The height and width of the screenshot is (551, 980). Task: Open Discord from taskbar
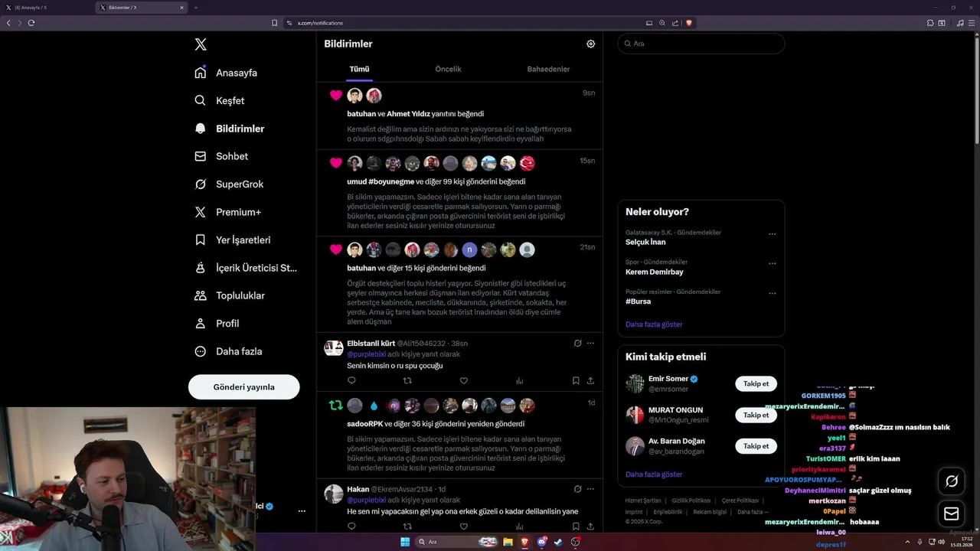coord(542,542)
